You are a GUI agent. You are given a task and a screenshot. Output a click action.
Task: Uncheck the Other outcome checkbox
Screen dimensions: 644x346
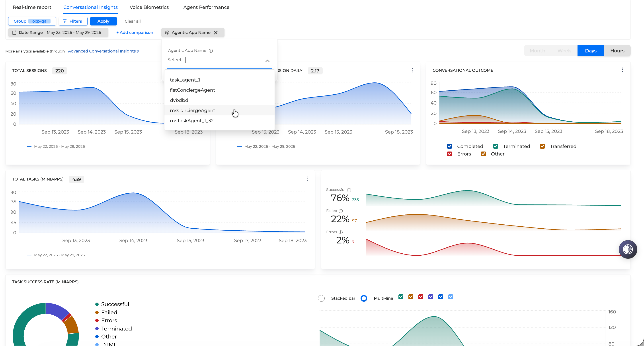click(483, 154)
